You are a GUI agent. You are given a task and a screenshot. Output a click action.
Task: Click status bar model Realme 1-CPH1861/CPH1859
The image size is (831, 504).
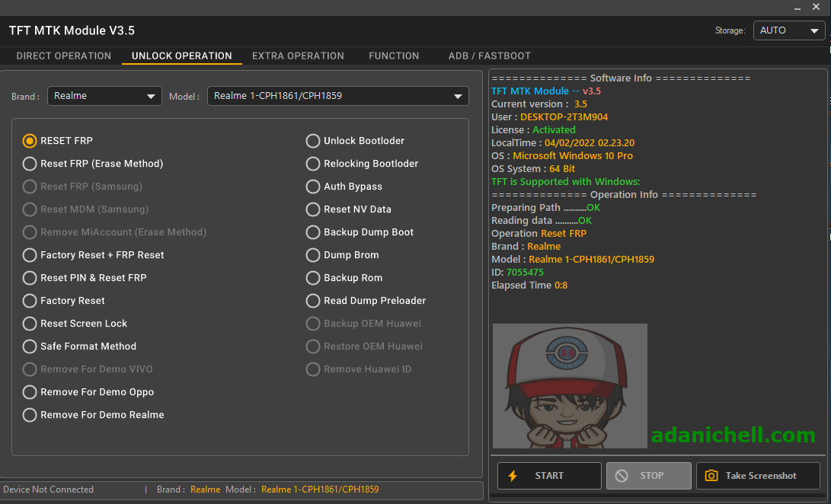[x=320, y=490]
